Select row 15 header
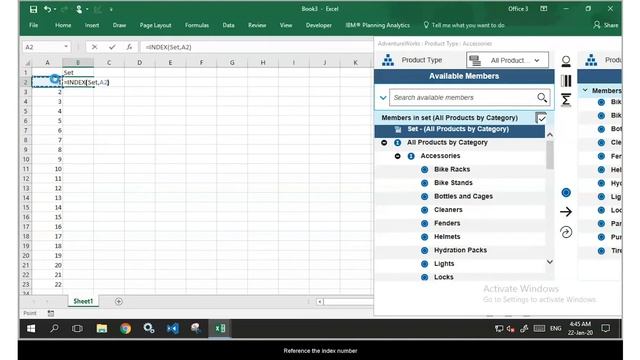Image resolution: width=640 pixels, height=360 pixels. [x=26, y=207]
